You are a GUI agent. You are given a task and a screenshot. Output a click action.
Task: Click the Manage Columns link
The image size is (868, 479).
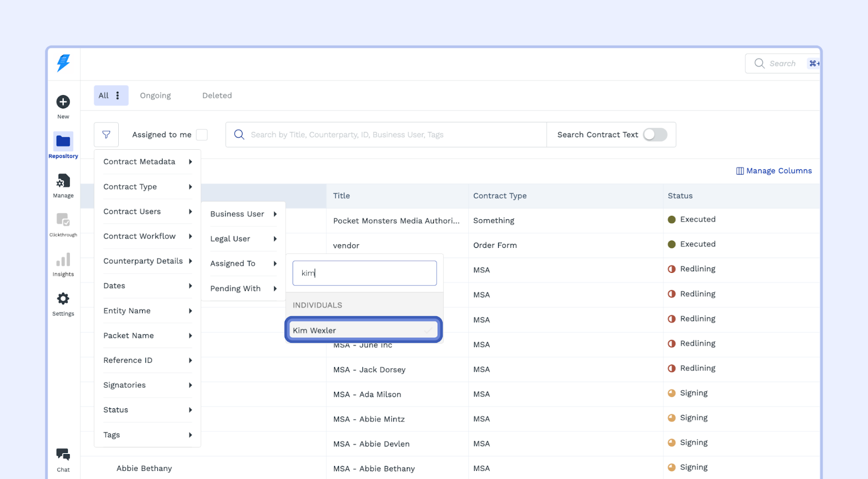(774, 171)
